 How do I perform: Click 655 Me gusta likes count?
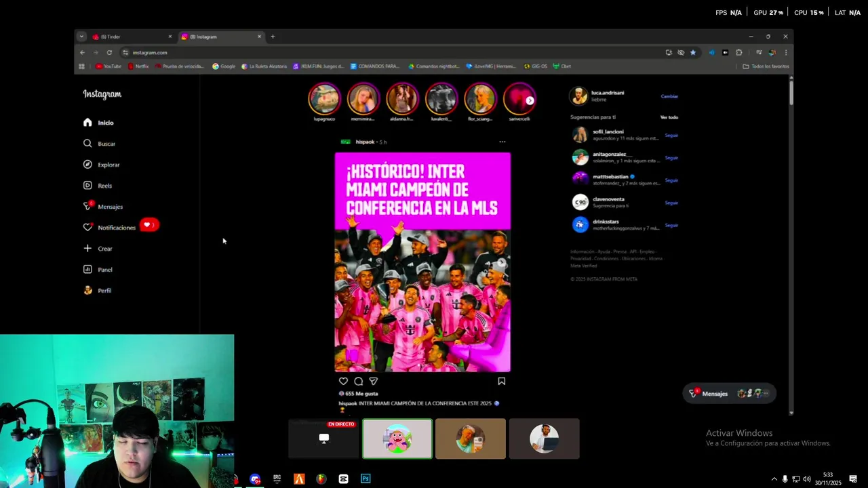[x=361, y=394]
